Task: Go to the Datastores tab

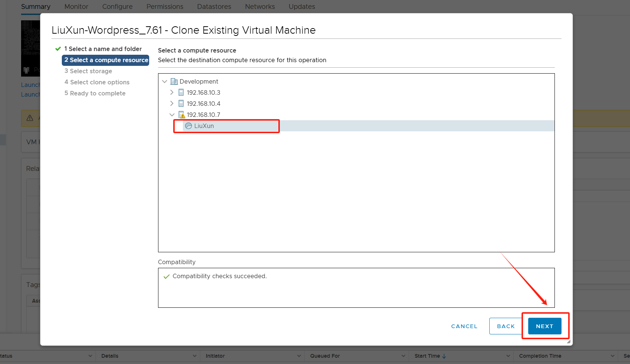Action: pyautogui.click(x=214, y=7)
